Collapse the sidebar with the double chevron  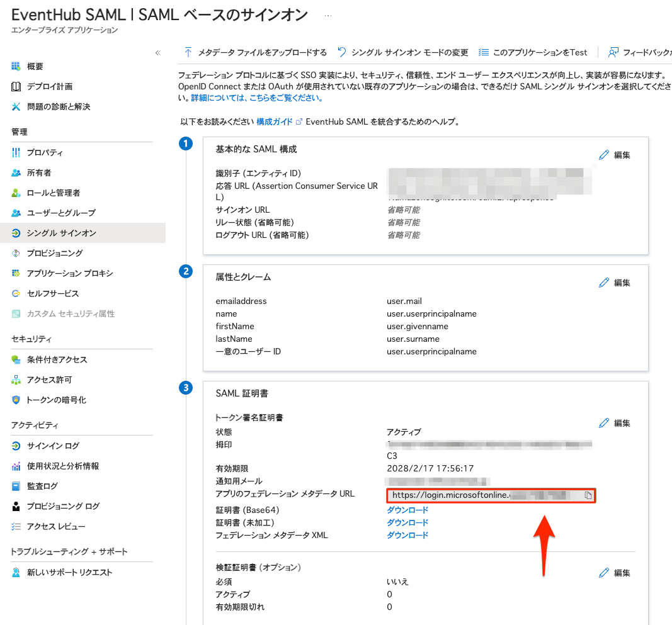[157, 53]
